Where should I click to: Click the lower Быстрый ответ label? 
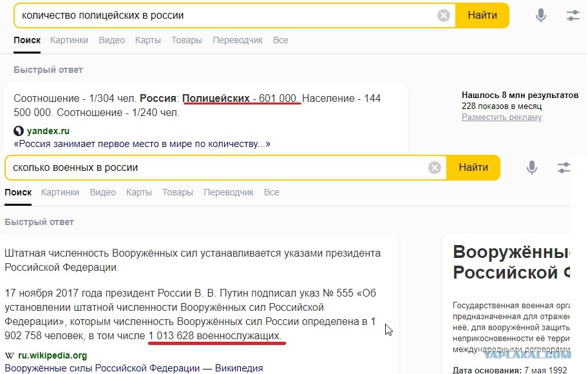[x=39, y=222]
